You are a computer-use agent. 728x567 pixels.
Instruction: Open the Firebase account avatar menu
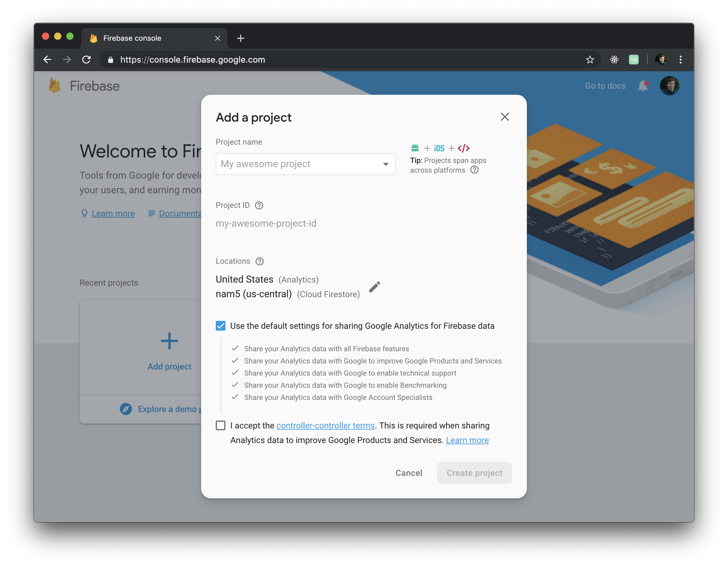tap(669, 86)
